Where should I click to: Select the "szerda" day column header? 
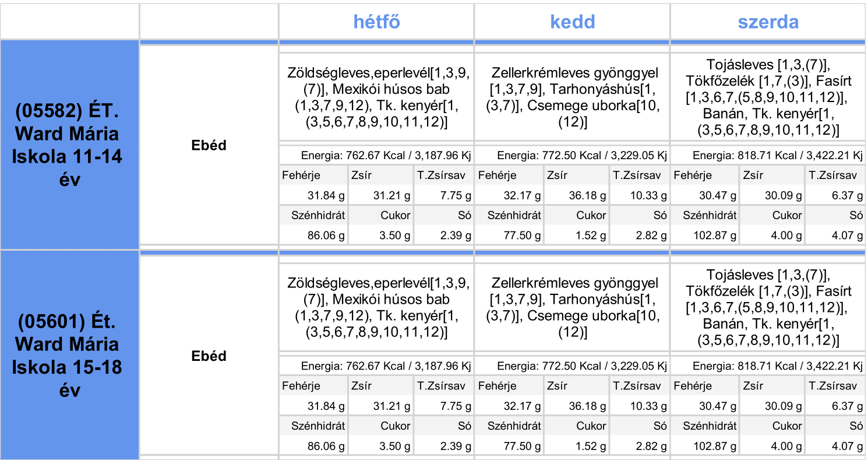tap(768, 22)
